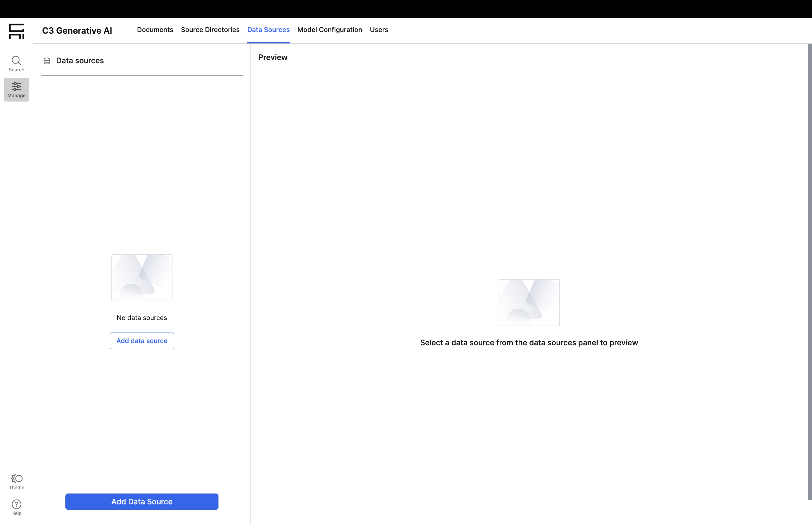Click the C3 Generative AI title

77,31
